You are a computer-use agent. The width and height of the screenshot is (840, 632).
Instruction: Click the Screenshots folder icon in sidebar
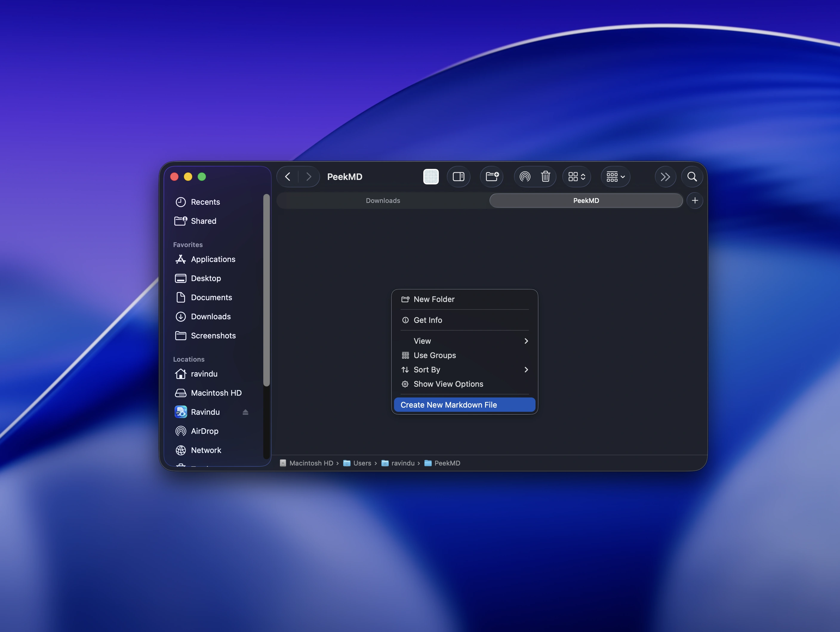click(x=180, y=336)
